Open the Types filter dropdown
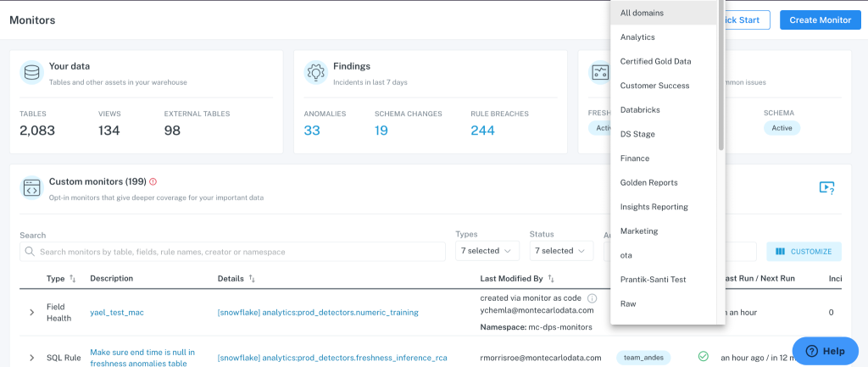Screen dimensions: 868x367 (x=487, y=251)
